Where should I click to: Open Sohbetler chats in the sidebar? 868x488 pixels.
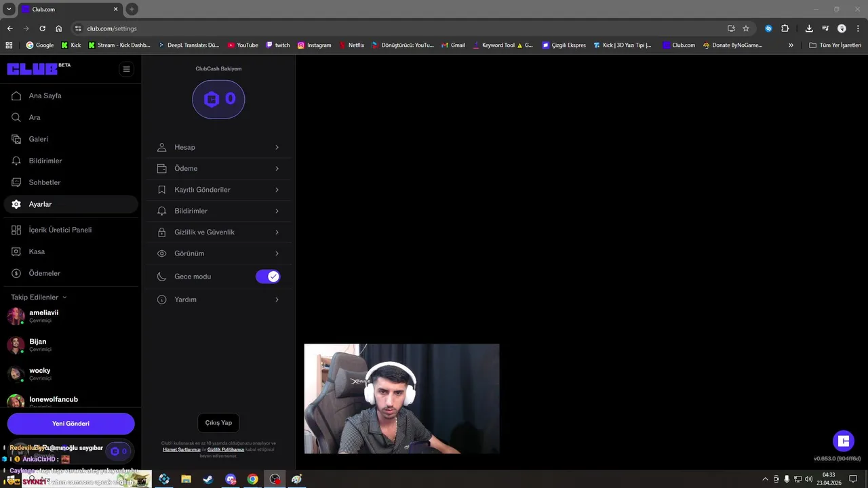pyautogui.click(x=71, y=182)
